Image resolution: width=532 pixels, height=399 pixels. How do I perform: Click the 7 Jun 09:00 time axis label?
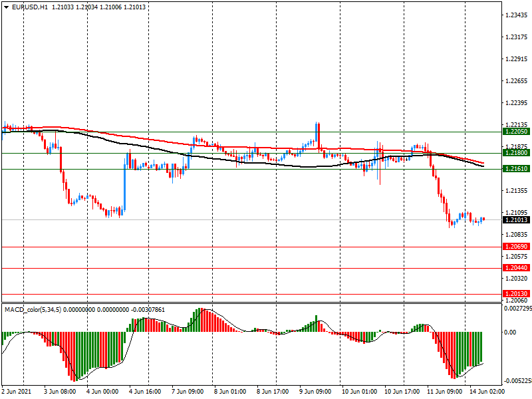[x=190, y=392]
